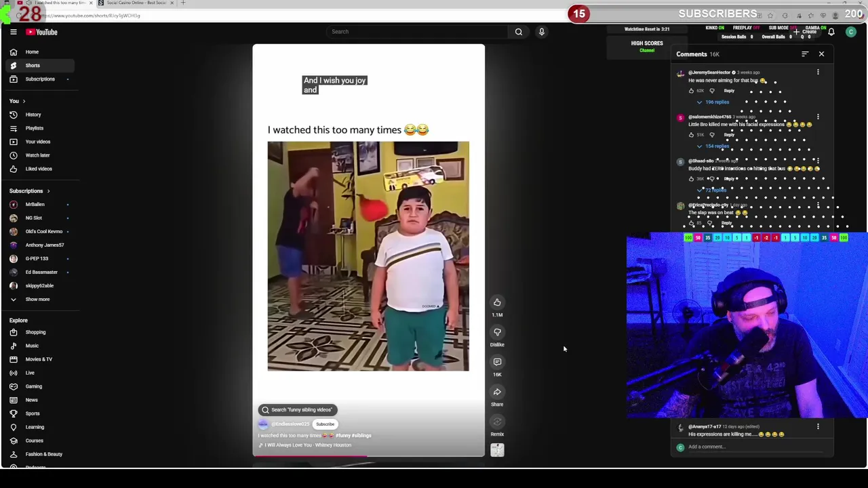The image size is (868, 488).
Task: Show more subscriptions
Action: [39, 299]
